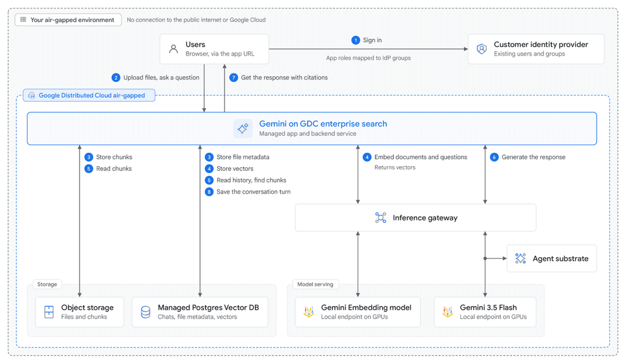Viewport: 626px width, 364px height.
Task: Click 'Browser, via the app URL' text
Action: tap(220, 54)
